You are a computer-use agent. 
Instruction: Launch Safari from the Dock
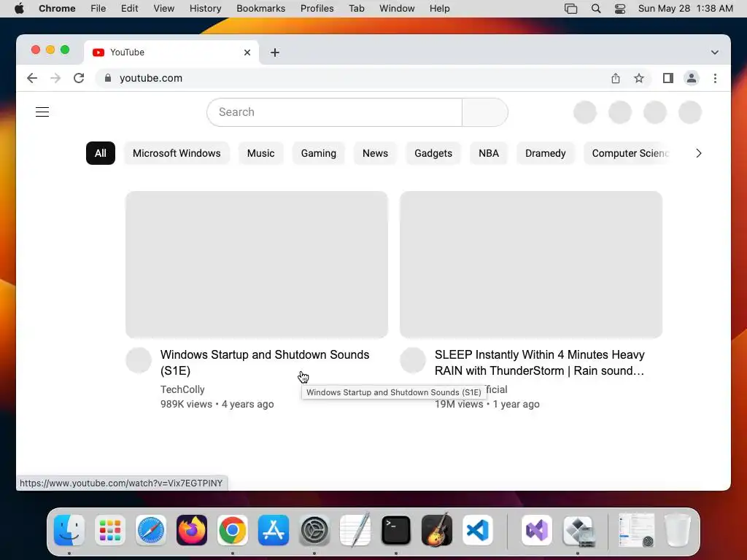[x=151, y=530]
